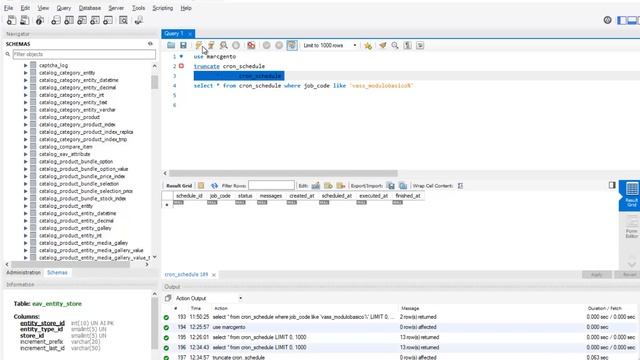The image size is (640, 360).
Task: Save script with floppy disk icon
Action: click(x=183, y=45)
